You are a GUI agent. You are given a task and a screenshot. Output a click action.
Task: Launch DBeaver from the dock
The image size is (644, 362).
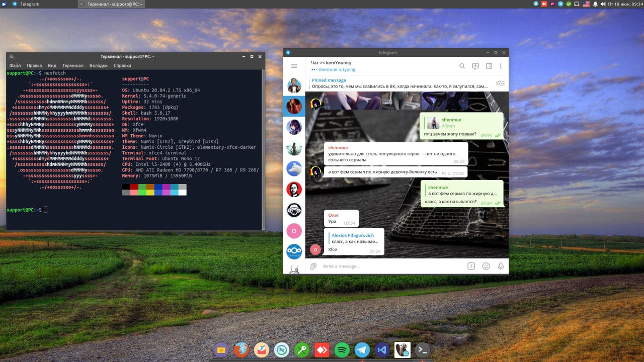tap(402, 349)
